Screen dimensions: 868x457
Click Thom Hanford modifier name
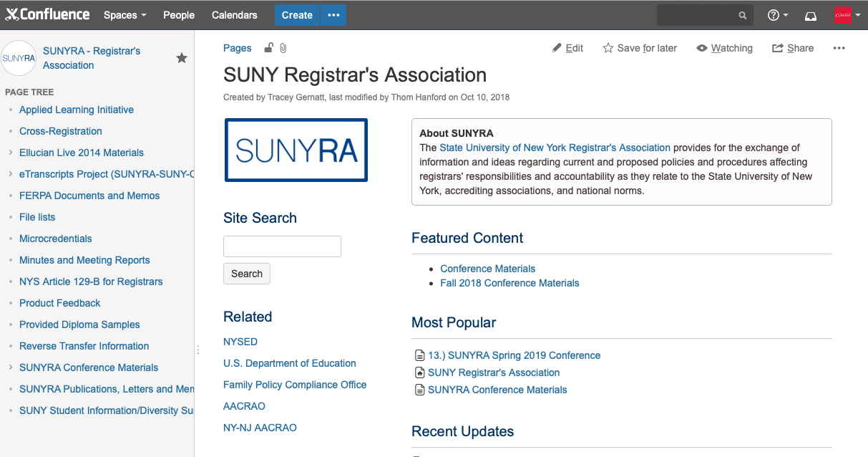pyautogui.click(x=418, y=97)
